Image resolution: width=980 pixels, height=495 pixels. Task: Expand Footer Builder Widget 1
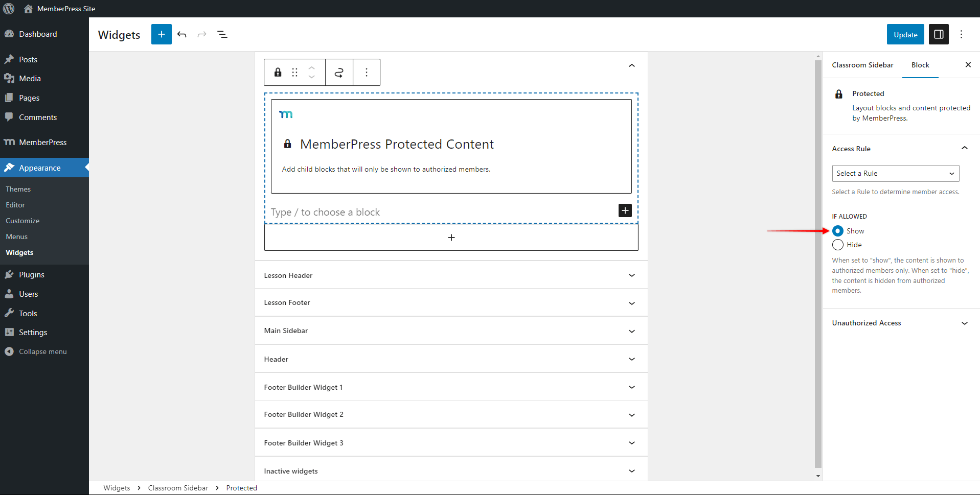click(x=632, y=387)
